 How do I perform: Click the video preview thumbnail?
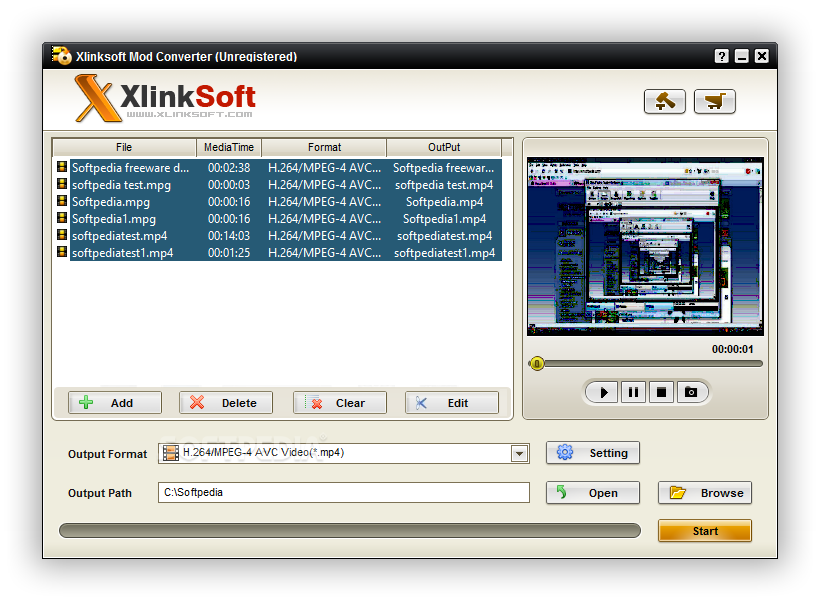645,246
